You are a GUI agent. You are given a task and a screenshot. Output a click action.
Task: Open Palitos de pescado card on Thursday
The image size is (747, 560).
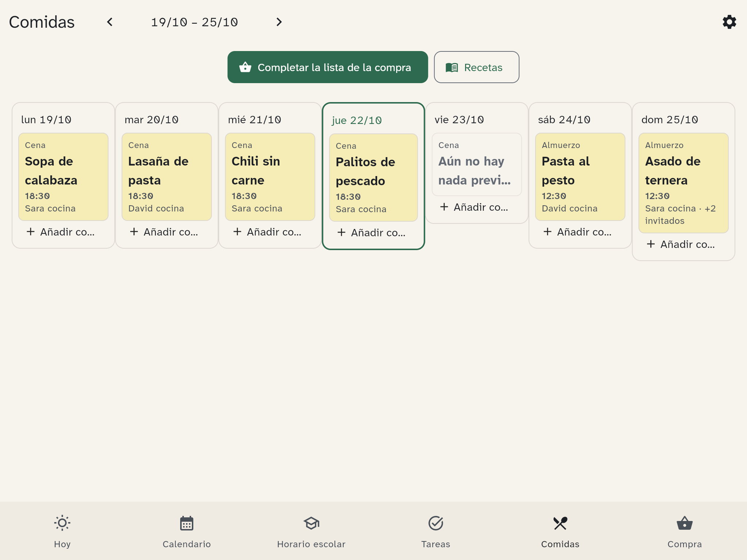tap(373, 178)
